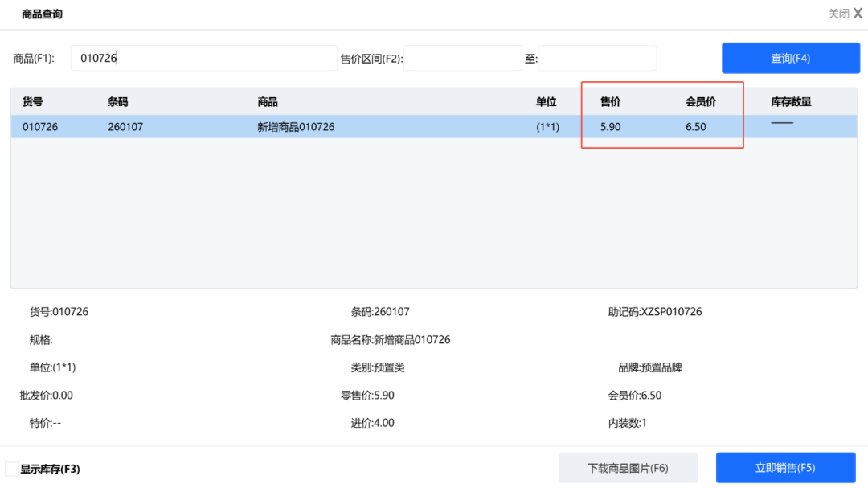
Task: Click the 货号 column header
Action: 33,102
